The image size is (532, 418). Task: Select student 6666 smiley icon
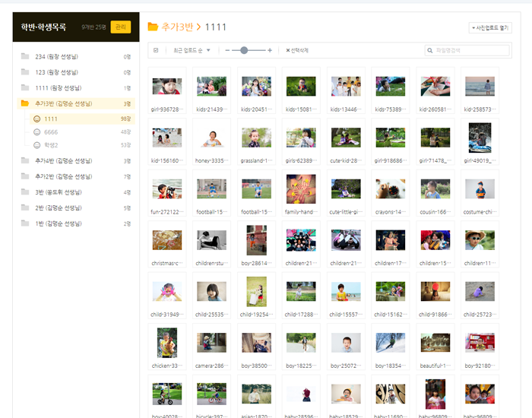click(36, 131)
